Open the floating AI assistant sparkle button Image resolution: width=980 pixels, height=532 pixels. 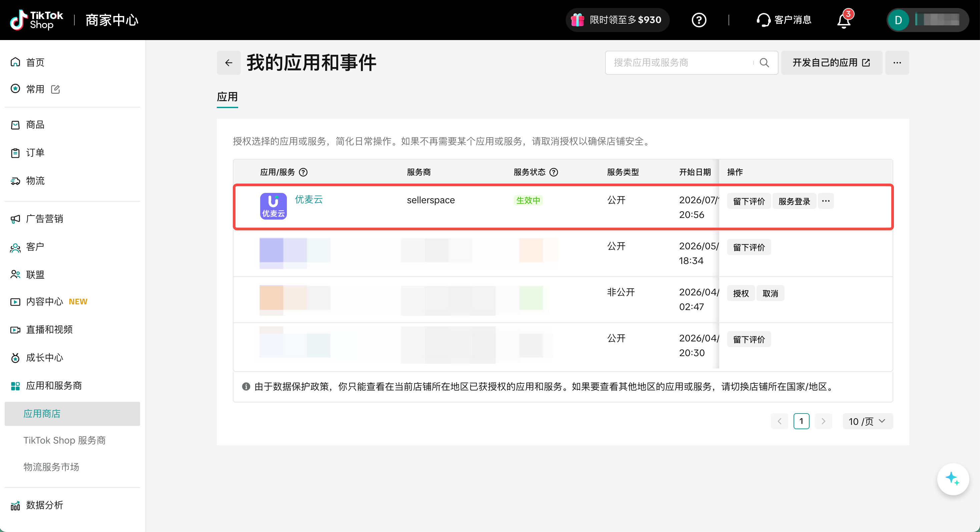953,479
